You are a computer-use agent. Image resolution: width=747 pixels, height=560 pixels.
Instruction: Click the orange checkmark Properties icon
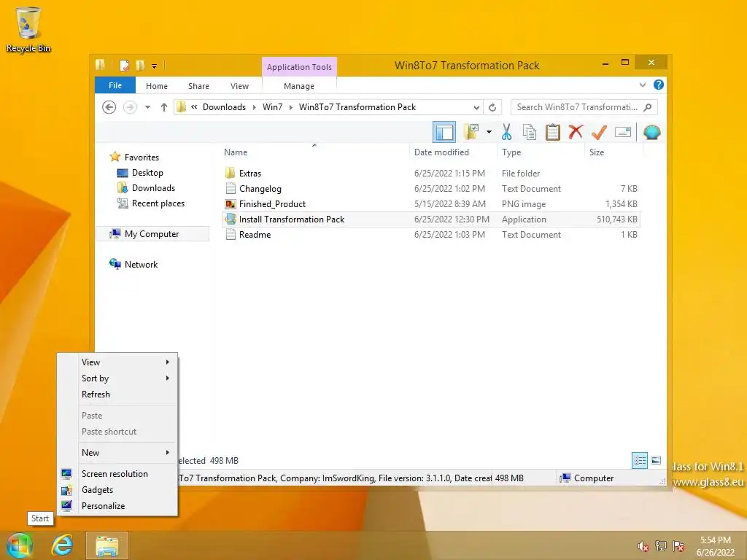599,133
